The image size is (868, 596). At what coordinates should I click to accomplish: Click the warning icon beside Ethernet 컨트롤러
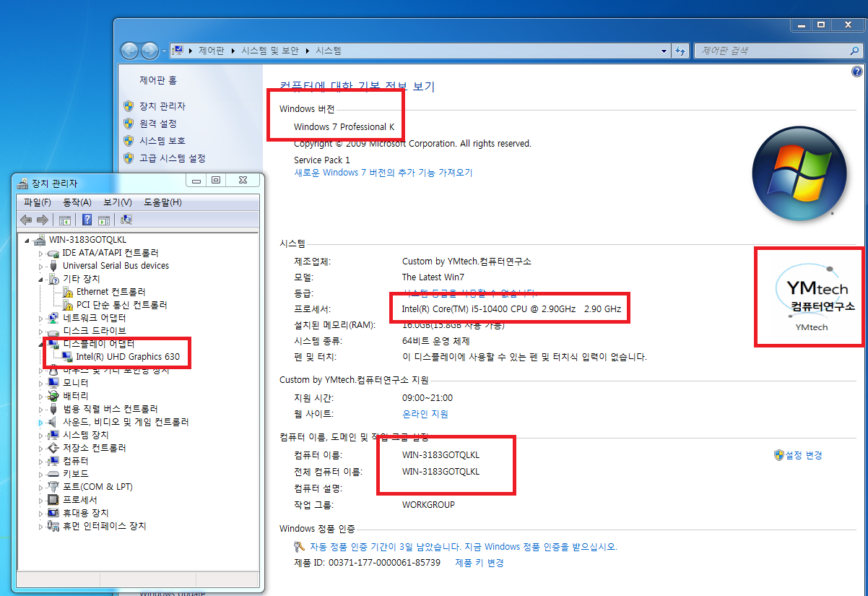(x=68, y=292)
